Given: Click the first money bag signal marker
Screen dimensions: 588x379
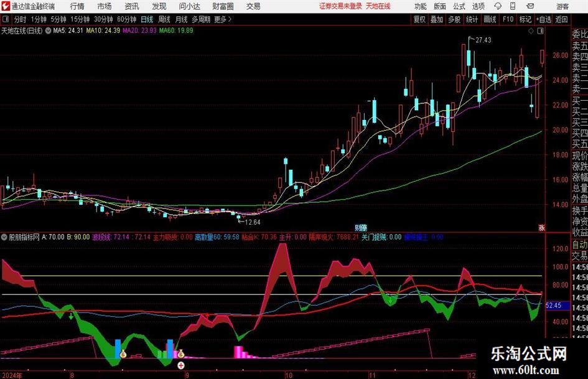Looking at the screenshot, I should click(x=123, y=353).
